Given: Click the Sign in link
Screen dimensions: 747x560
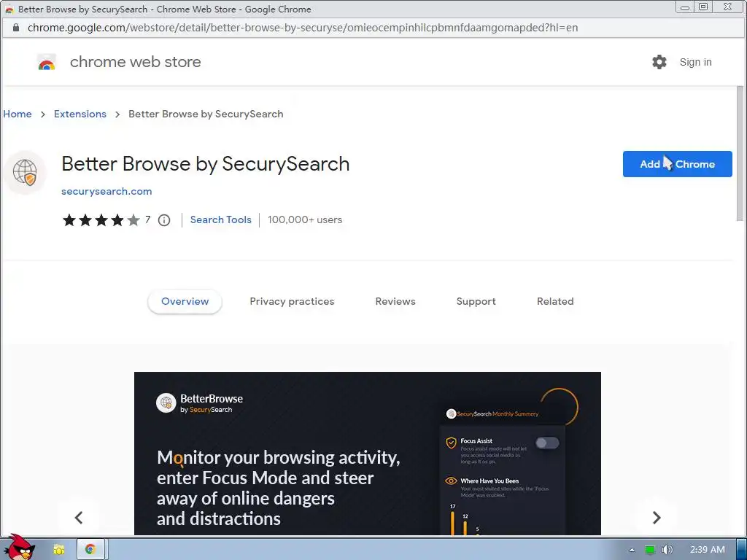Looking at the screenshot, I should point(695,63).
